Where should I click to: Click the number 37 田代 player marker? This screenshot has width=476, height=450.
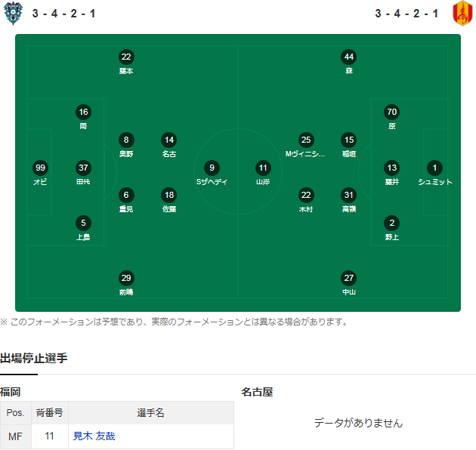83,168
